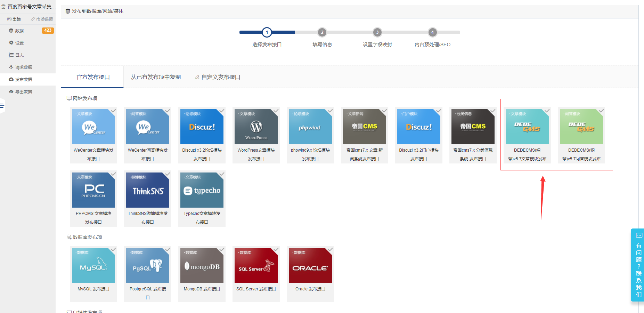Screen dimensions: 644x313
Task: Click 出售 link in sidebar
Action: click(14, 19)
